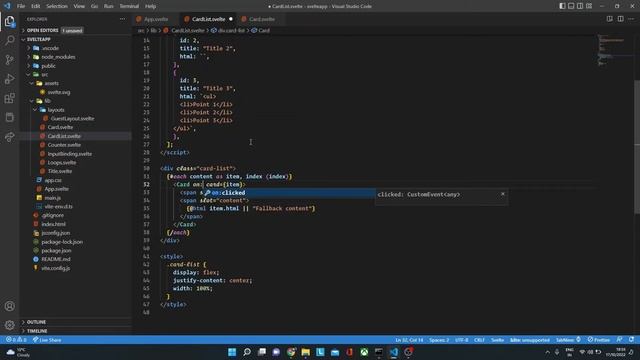The width and height of the screenshot is (640, 360).
Task: Open the Selection menu
Action: (57, 6)
